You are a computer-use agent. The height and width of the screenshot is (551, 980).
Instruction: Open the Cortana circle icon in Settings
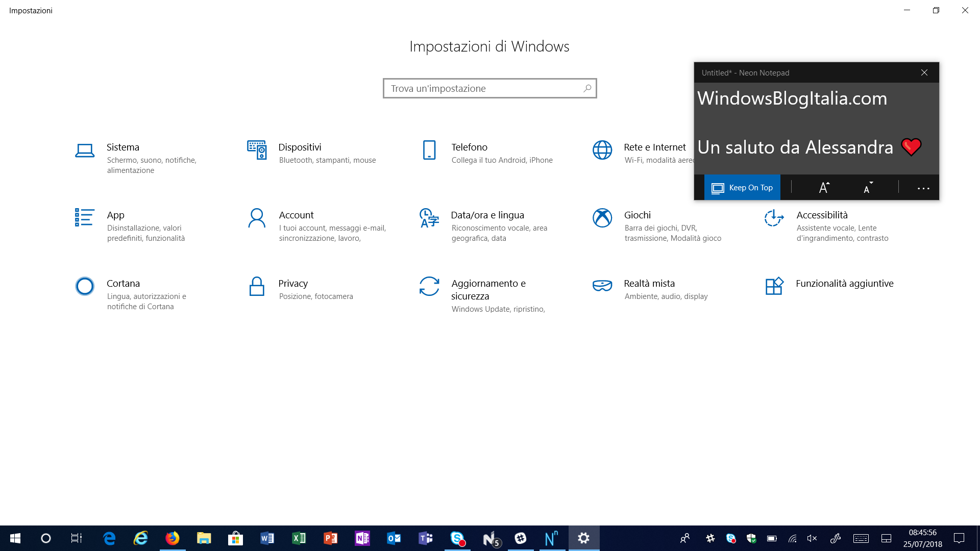(x=85, y=286)
